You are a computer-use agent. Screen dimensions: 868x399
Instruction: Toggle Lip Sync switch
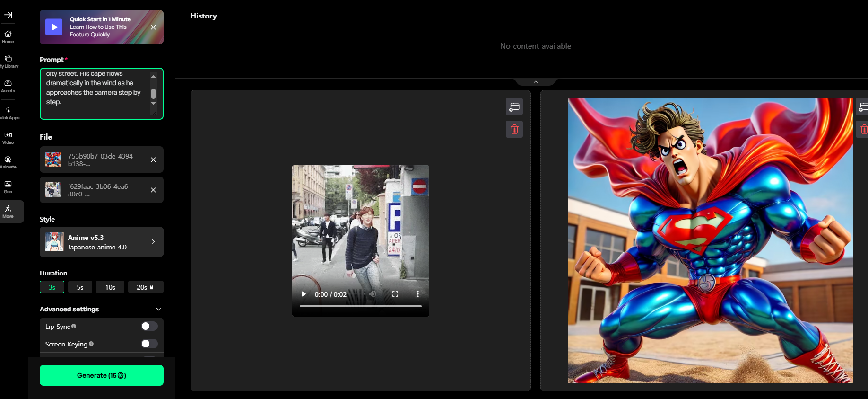(149, 326)
